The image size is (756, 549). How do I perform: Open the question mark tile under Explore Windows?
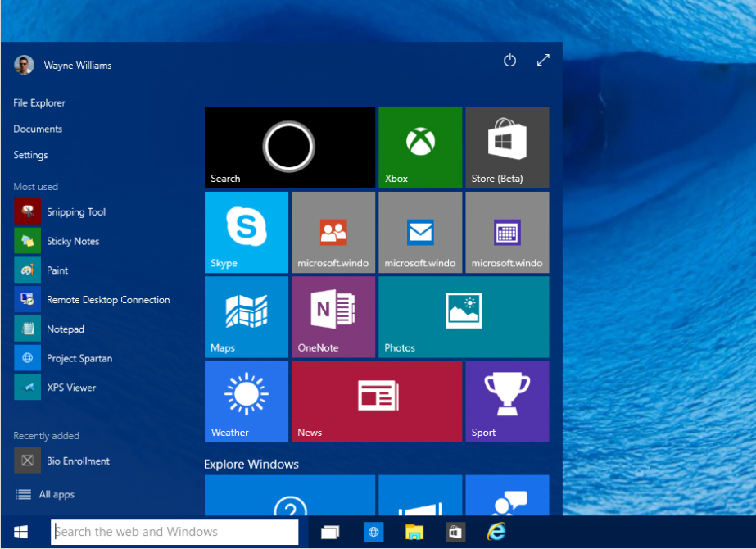tap(290, 496)
